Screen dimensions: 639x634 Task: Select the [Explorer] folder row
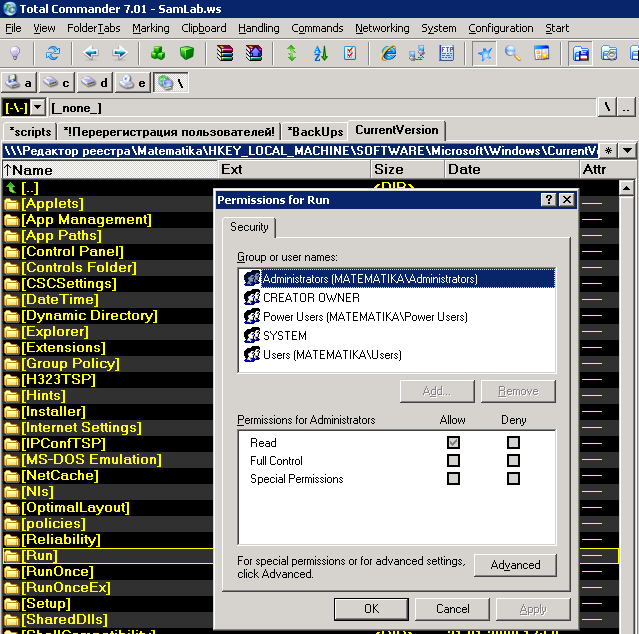pos(108,332)
